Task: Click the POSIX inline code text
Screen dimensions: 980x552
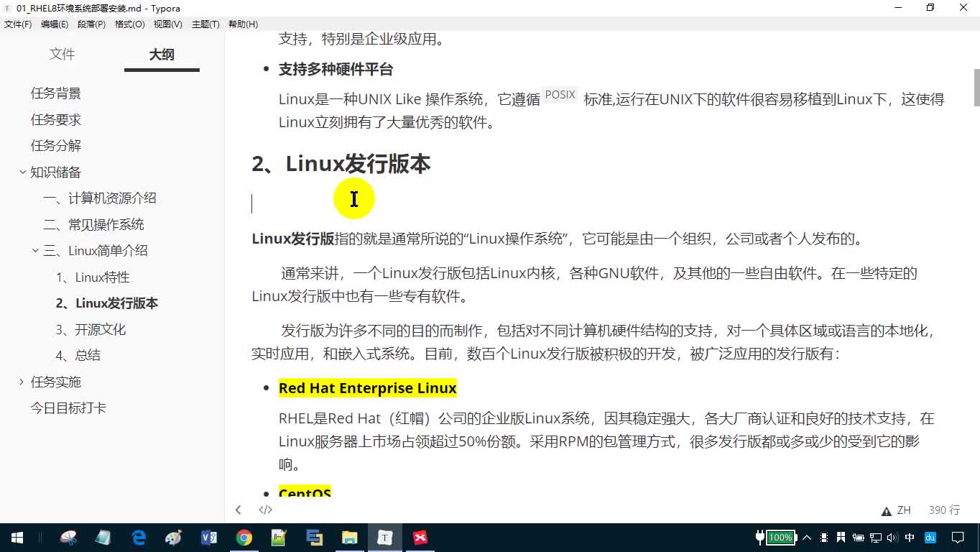Action: tap(560, 95)
